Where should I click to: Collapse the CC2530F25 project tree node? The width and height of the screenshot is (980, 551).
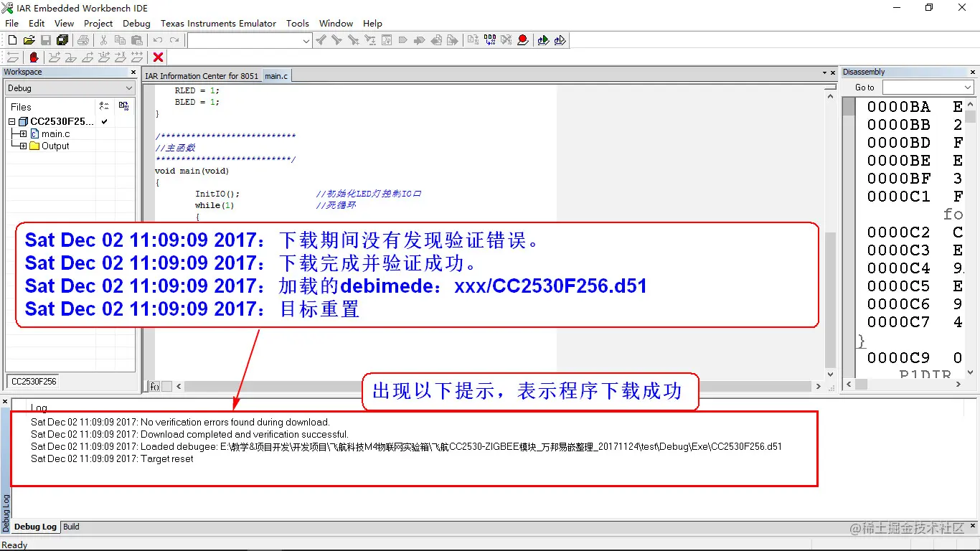11,122
